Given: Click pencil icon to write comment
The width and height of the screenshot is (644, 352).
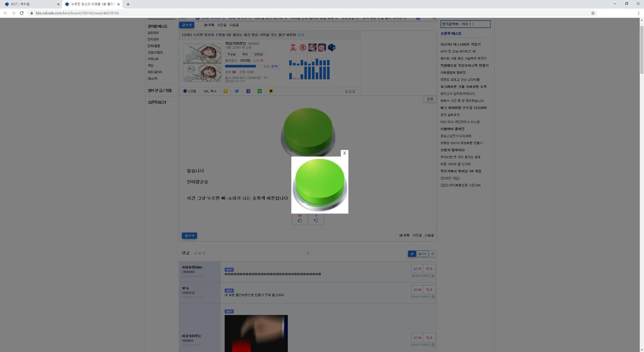Looking at the screenshot, I should (x=412, y=254).
